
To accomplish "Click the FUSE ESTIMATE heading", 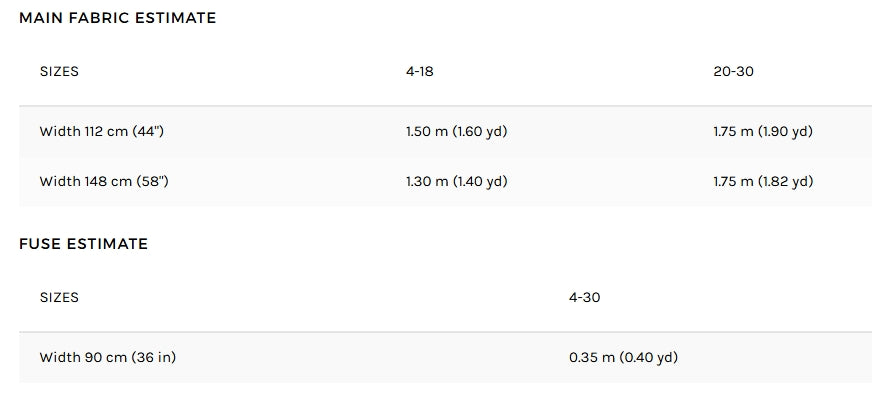I will (x=83, y=244).
